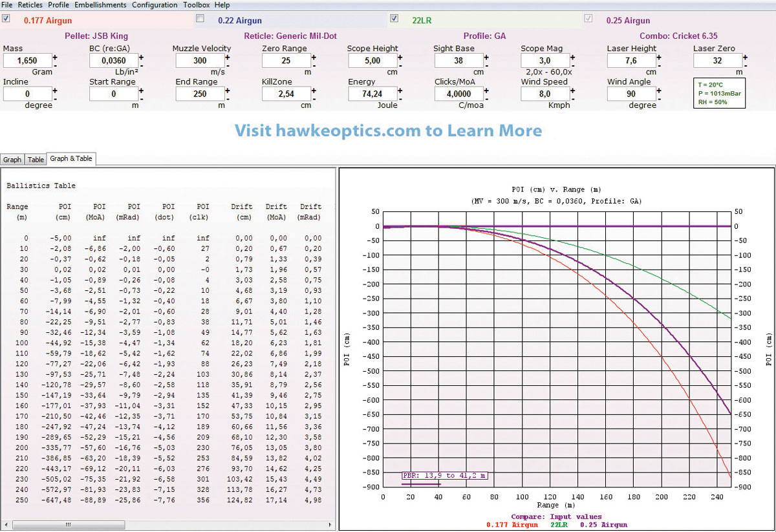Increase Zero Range with plus button
This screenshot has height=532, width=776.
point(314,57)
